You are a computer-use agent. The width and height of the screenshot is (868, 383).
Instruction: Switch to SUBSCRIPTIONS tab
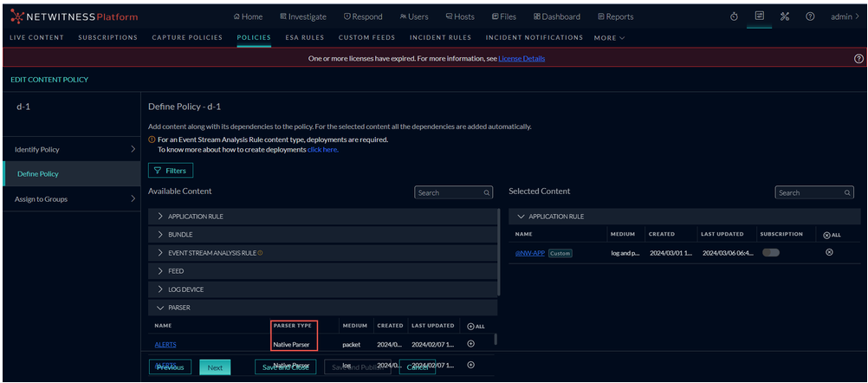[108, 37]
